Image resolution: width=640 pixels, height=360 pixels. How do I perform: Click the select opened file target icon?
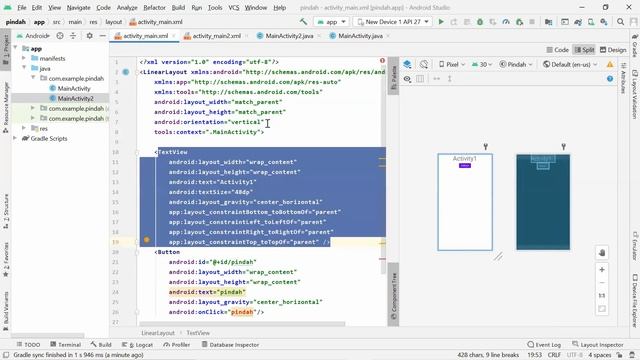[60, 36]
